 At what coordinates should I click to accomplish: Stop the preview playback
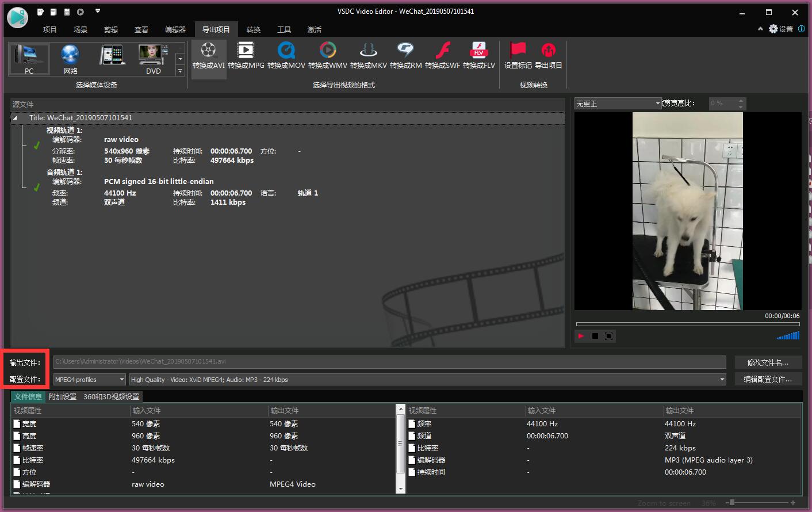pos(595,336)
